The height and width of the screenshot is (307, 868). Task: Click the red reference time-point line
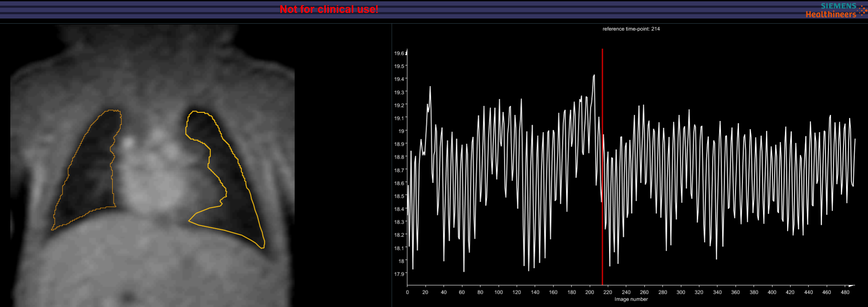[x=602, y=172]
